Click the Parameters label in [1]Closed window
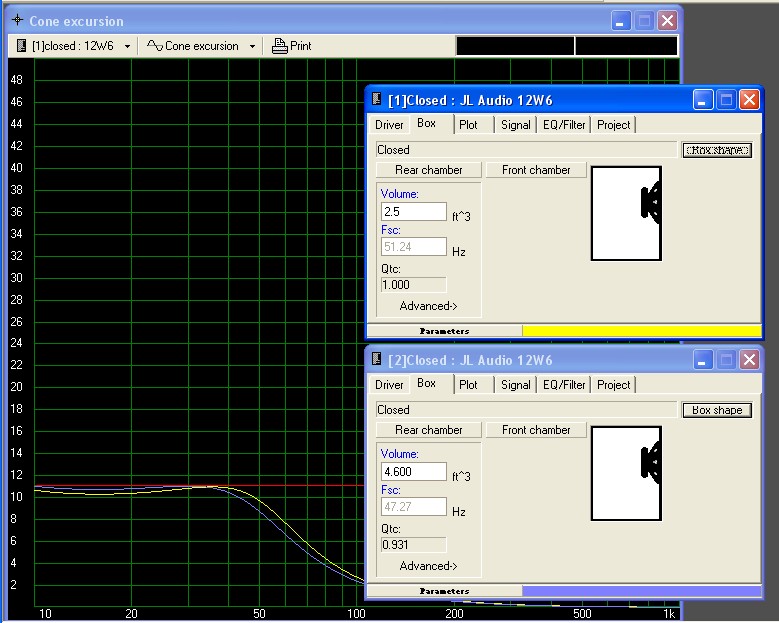The width and height of the screenshot is (779, 623). [444, 331]
